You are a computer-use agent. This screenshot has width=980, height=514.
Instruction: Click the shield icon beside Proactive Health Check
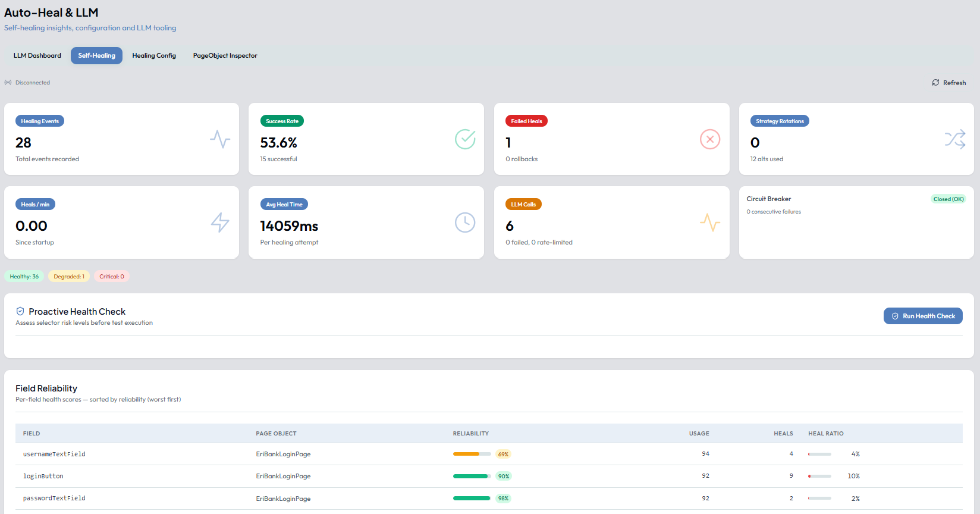(x=20, y=311)
